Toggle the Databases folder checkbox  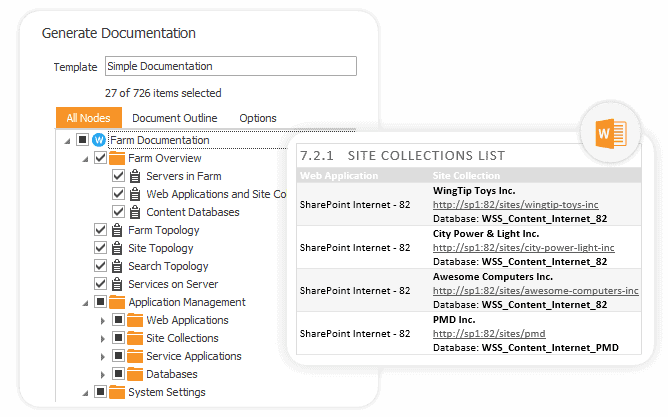click(118, 374)
